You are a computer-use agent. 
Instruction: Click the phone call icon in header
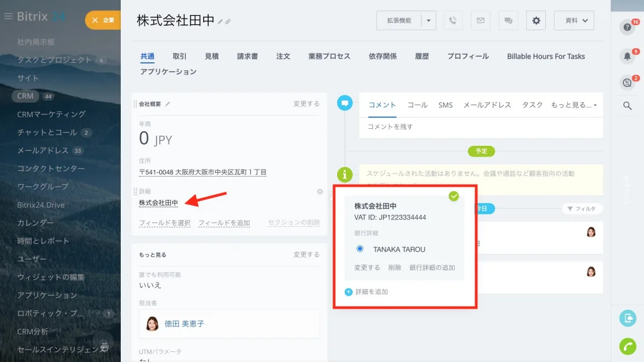coord(453,21)
